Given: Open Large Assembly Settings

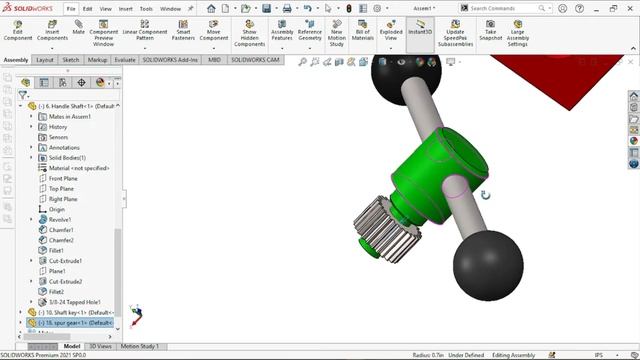Looking at the screenshot, I should pyautogui.click(x=518, y=33).
